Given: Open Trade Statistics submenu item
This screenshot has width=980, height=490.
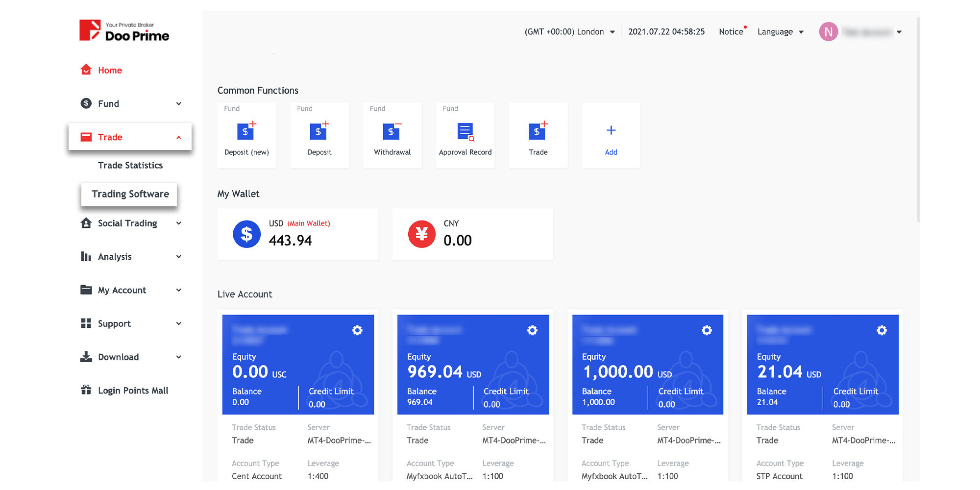Looking at the screenshot, I should coord(130,166).
